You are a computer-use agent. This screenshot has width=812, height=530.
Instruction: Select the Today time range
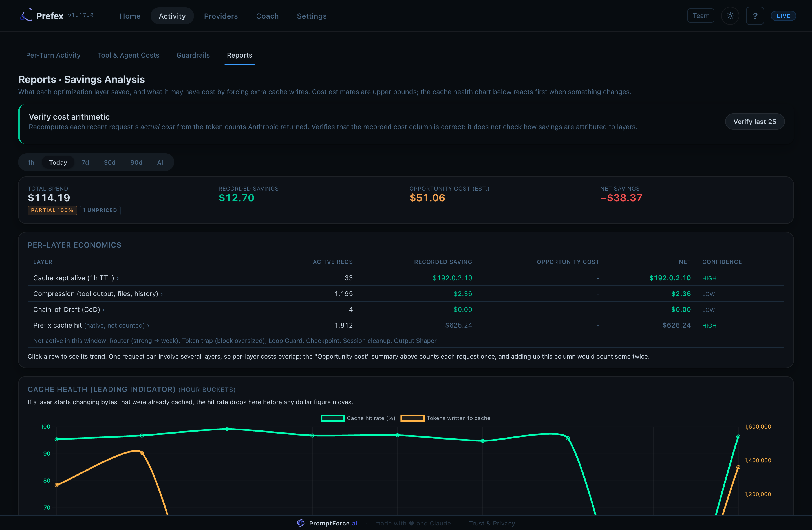coord(58,162)
